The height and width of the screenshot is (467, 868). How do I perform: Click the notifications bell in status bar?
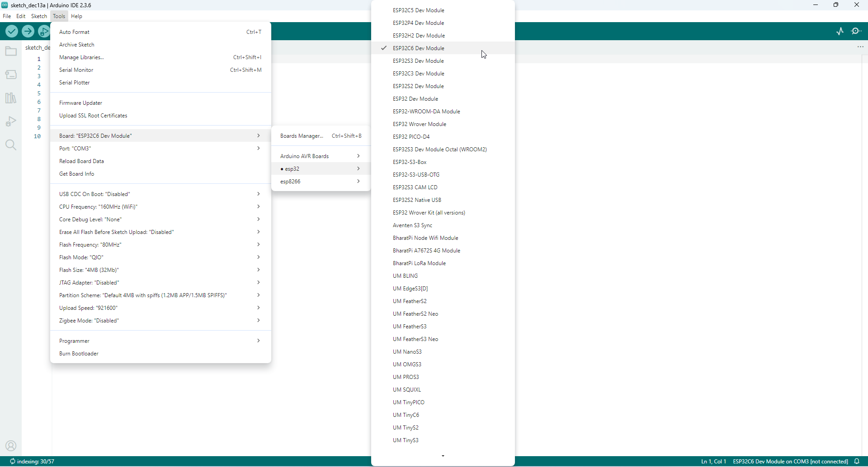857,461
